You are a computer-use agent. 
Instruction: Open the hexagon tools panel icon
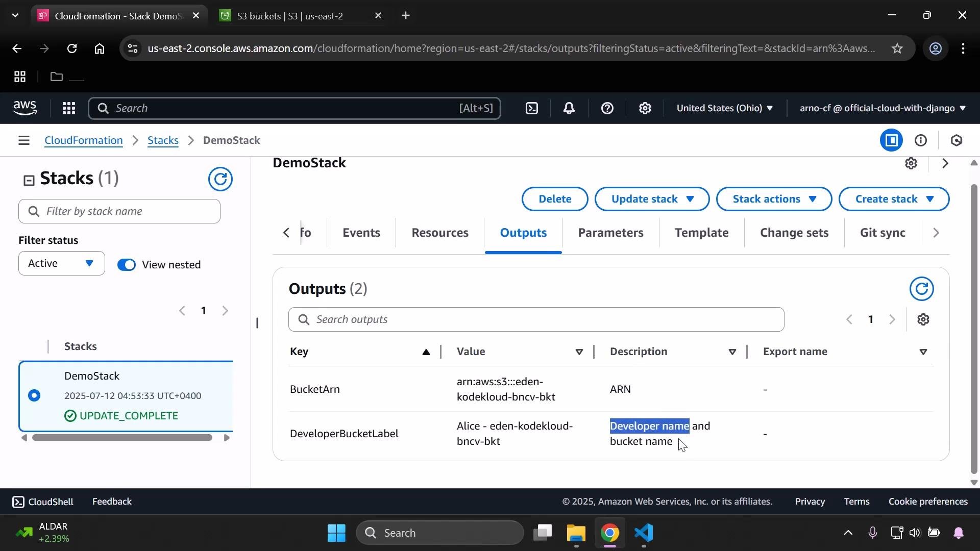(957, 140)
